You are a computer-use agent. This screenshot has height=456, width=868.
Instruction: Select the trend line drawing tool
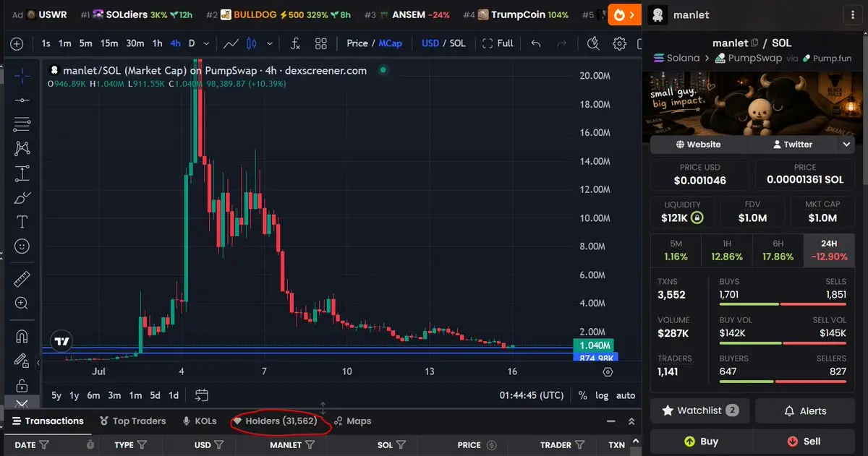[22, 100]
